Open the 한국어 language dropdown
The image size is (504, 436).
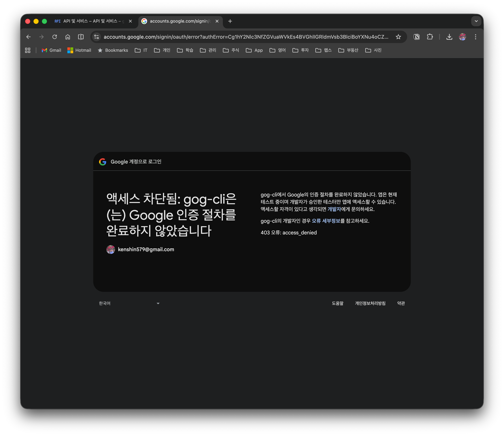129,303
